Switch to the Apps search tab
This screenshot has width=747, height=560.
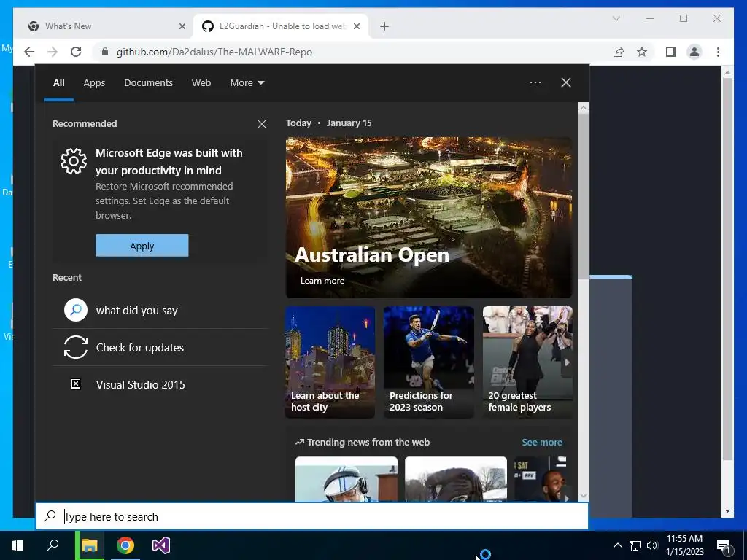point(94,83)
